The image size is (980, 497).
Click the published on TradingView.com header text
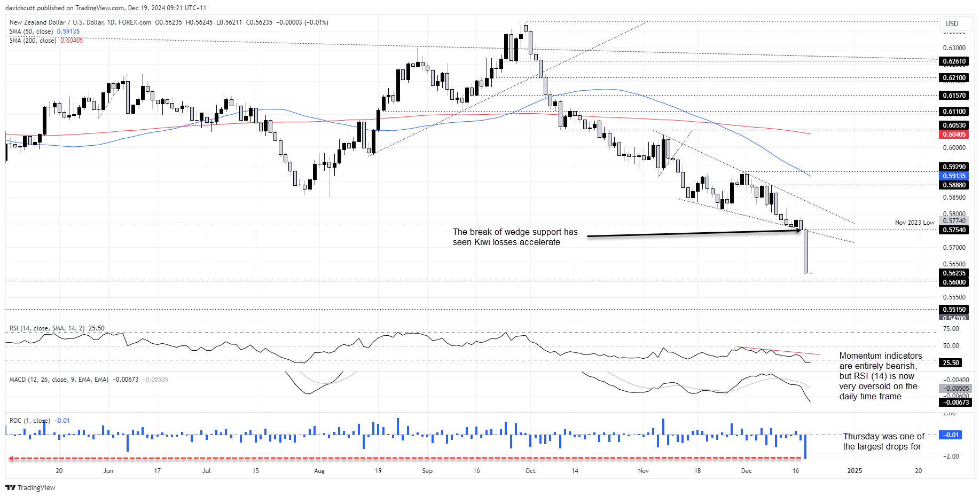tap(106, 8)
